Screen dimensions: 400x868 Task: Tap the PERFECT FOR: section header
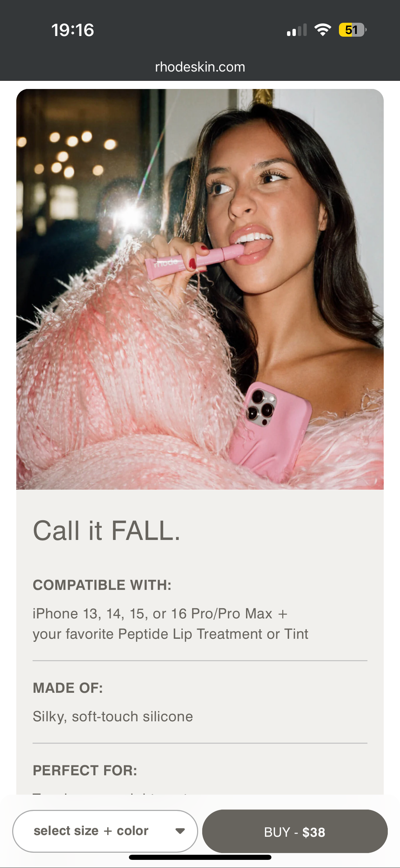[85, 771]
